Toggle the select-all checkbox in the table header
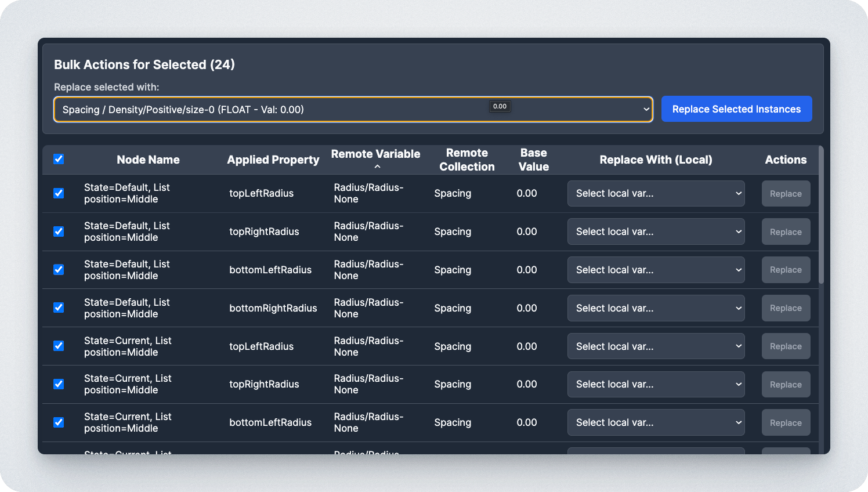This screenshot has width=868, height=492. point(59,159)
